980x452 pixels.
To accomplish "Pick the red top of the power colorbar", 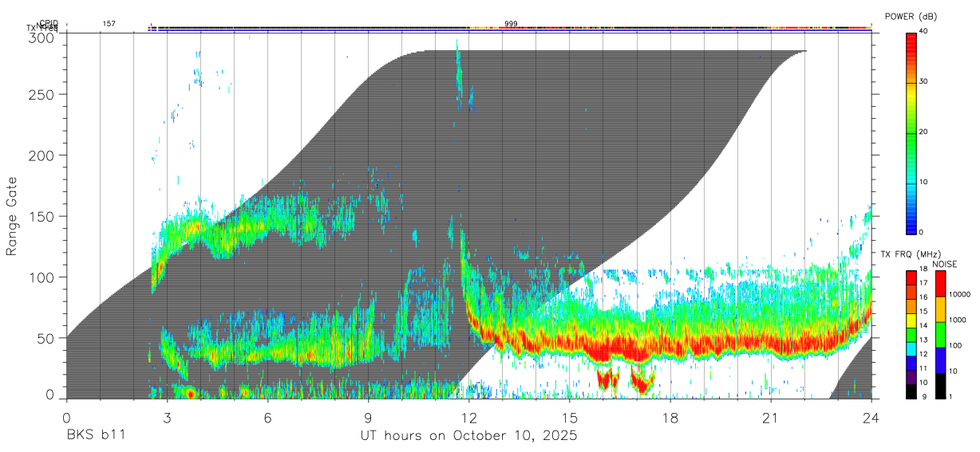I will pos(911,38).
